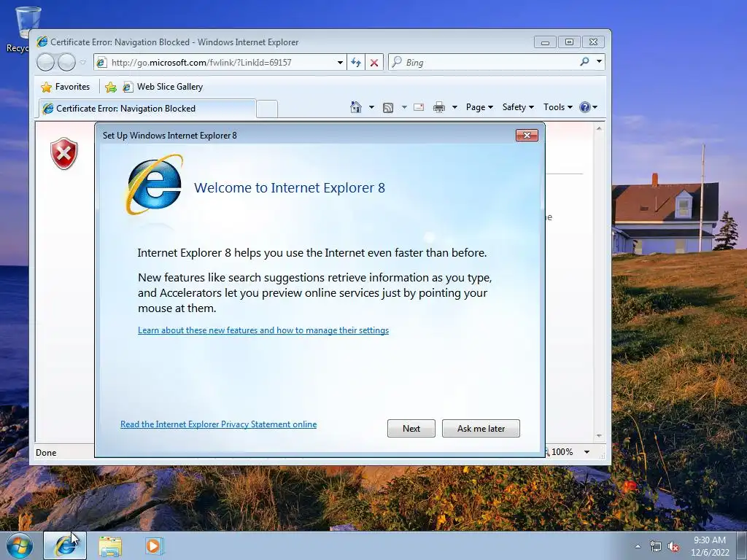The height and width of the screenshot is (560, 747).
Task: Open Favorites center
Action: pos(66,87)
